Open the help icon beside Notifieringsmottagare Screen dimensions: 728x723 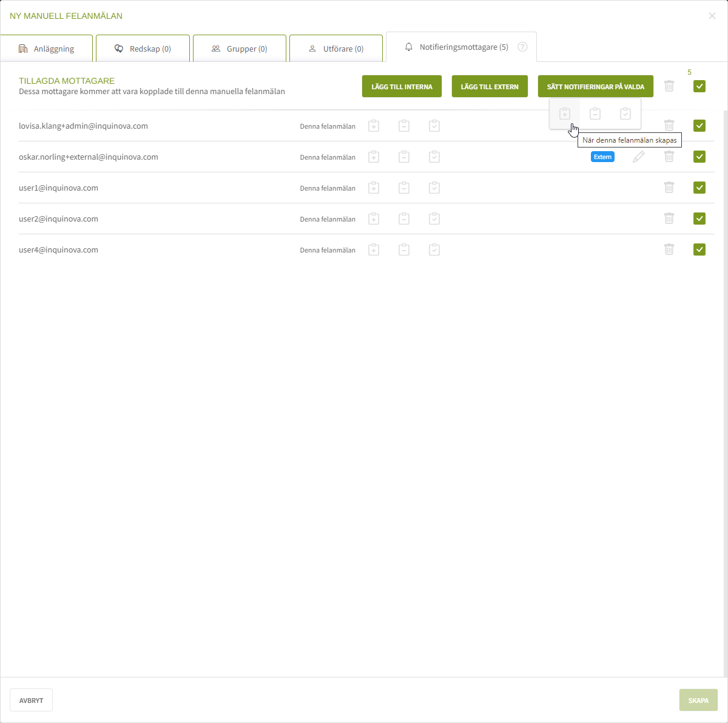pyautogui.click(x=522, y=47)
